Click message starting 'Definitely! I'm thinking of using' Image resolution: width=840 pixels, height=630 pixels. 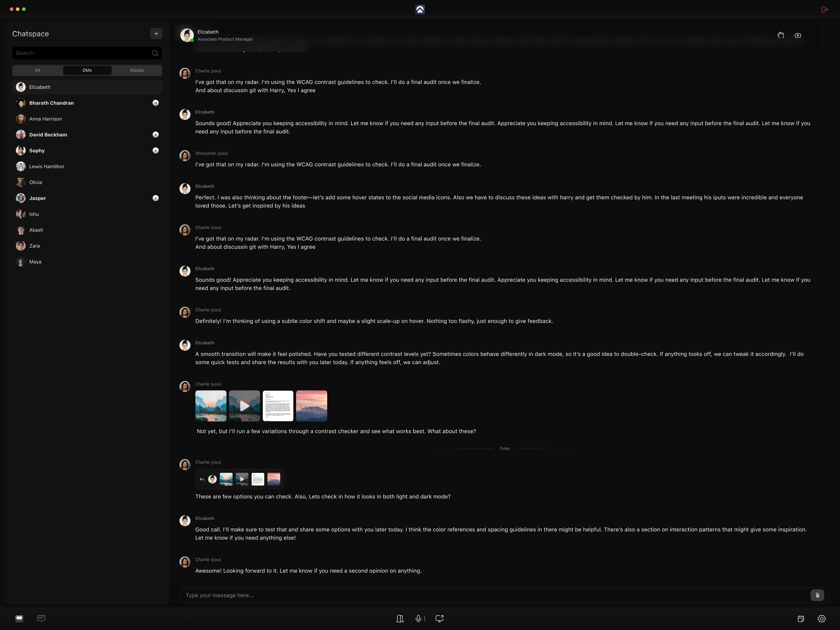374,321
